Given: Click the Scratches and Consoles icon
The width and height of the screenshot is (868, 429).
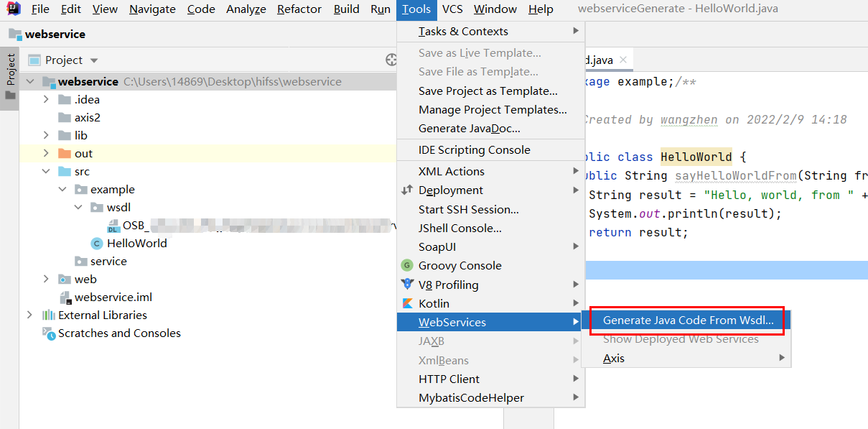Looking at the screenshot, I should click(49, 333).
